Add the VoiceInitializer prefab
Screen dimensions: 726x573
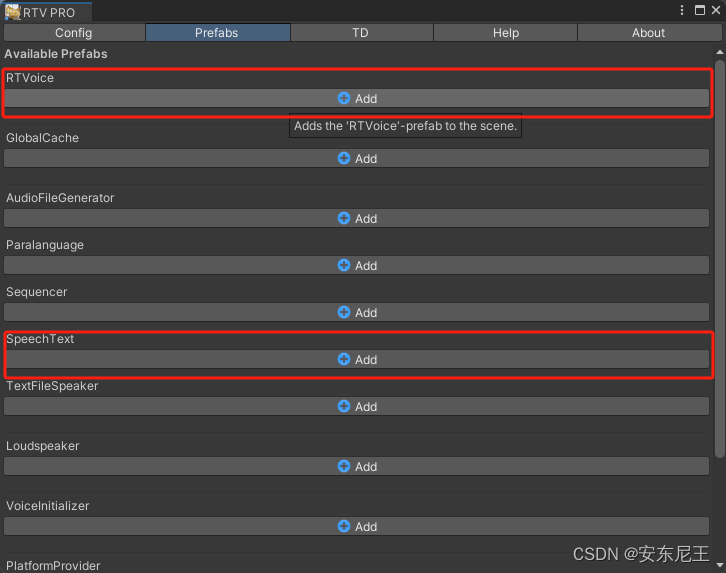point(356,526)
